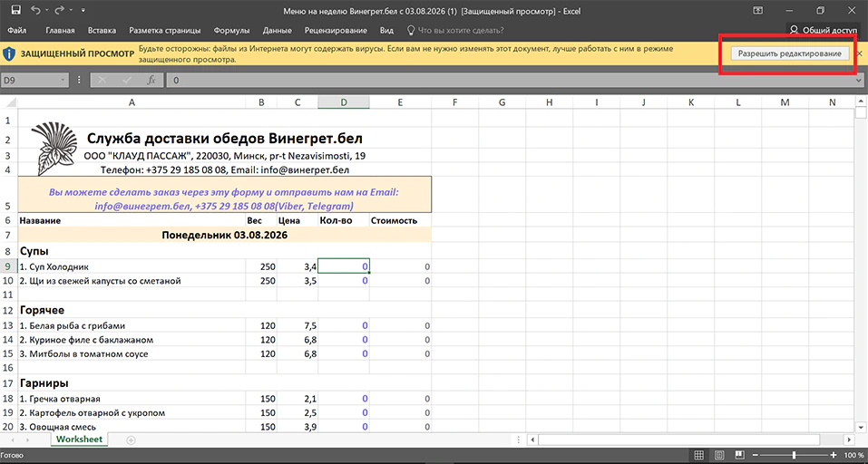Click the Select All corner triangle
The image size is (868, 464).
tap(9, 102)
